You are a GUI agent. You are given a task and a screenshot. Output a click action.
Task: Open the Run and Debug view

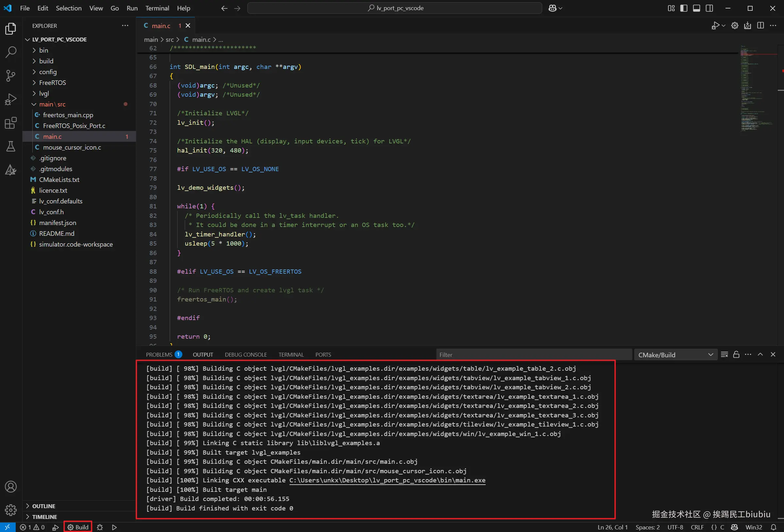(x=11, y=99)
